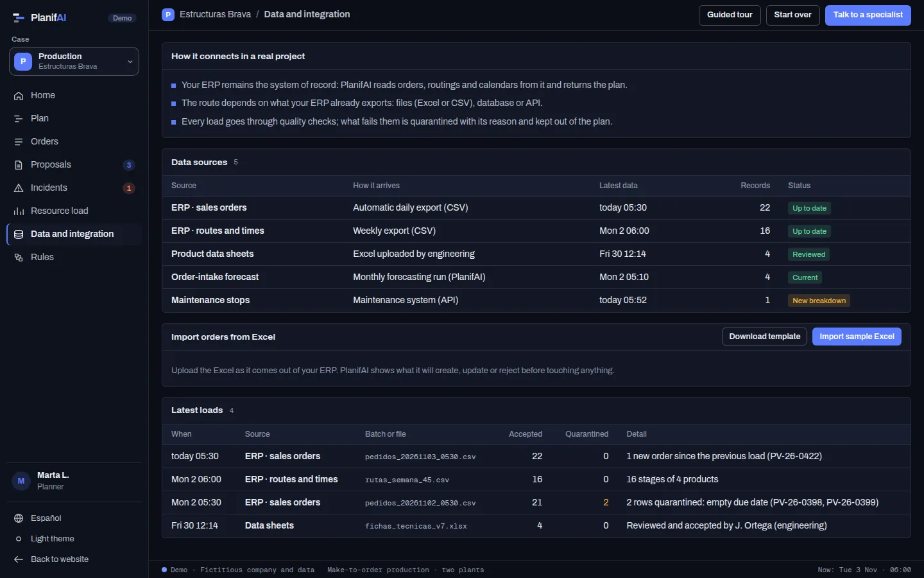This screenshot has height=578, width=924.
Task: Click the Home icon in sidebar
Action: coord(19,96)
